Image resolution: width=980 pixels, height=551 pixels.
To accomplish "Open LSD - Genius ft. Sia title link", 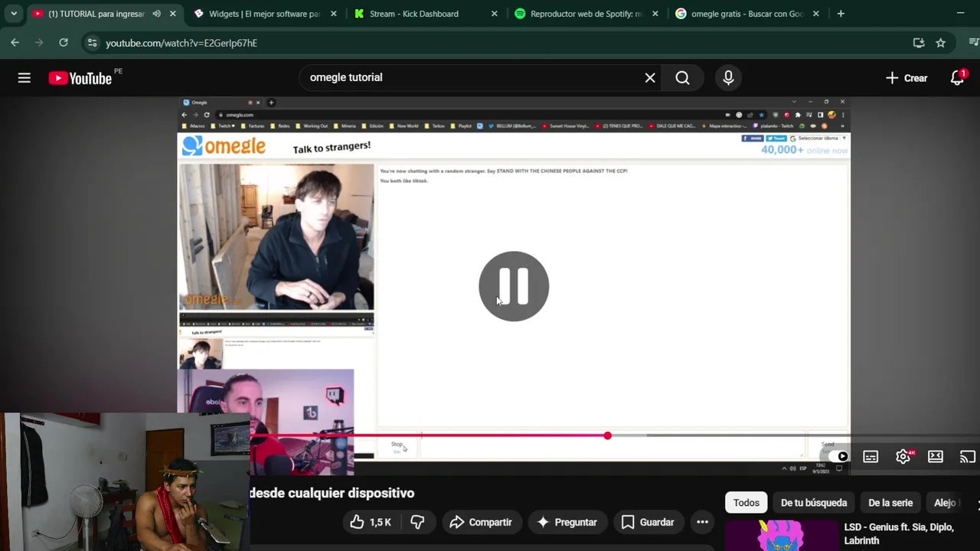I will 899,533.
